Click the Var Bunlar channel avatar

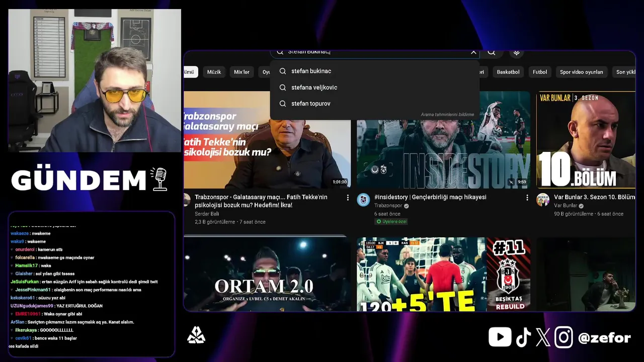543,200
